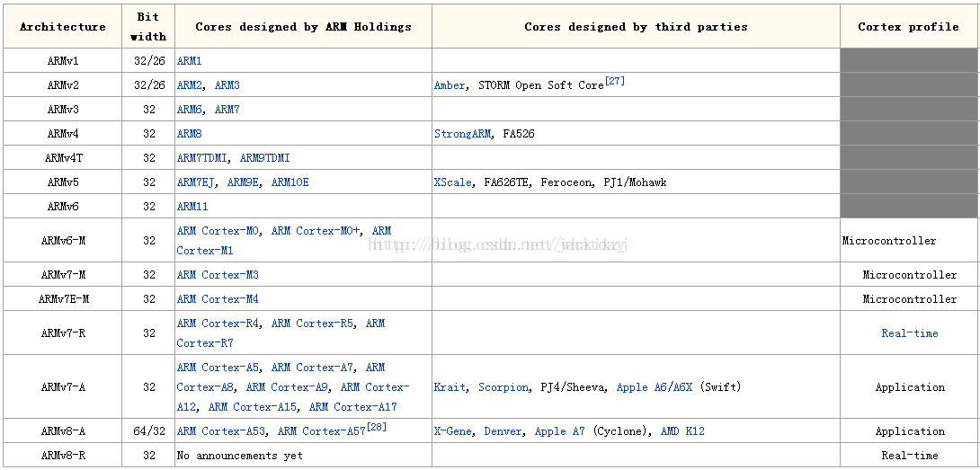The width and height of the screenshot is (980, 470).
Task: Click the Cortex profile column header
Action: pyautogui.click(x=908, y=27)
